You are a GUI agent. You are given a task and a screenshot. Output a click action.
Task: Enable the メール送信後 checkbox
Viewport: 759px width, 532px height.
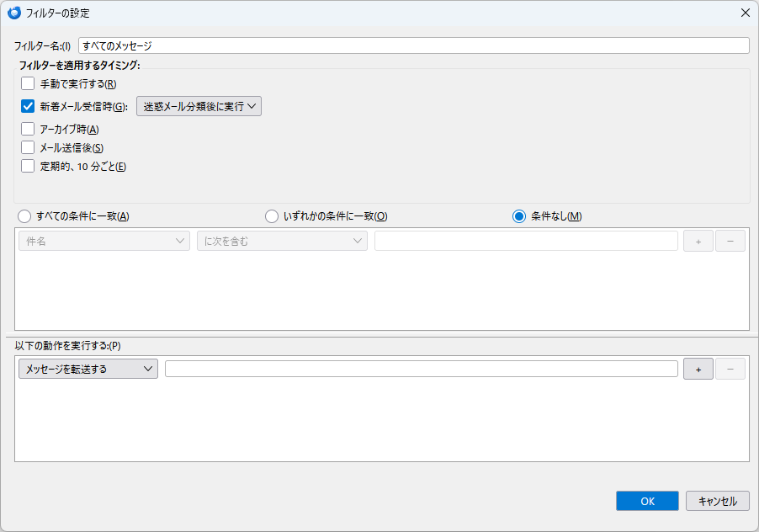pos(28,147)
